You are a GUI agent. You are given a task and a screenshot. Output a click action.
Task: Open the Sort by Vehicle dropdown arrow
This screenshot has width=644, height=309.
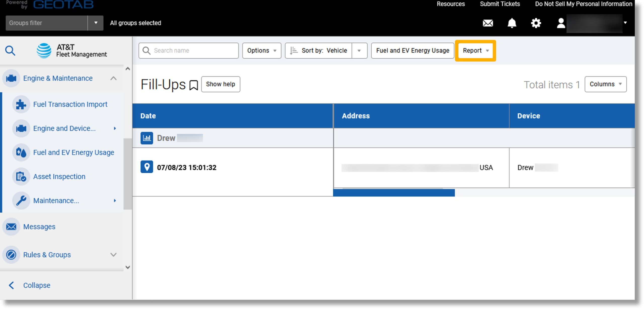359,51
